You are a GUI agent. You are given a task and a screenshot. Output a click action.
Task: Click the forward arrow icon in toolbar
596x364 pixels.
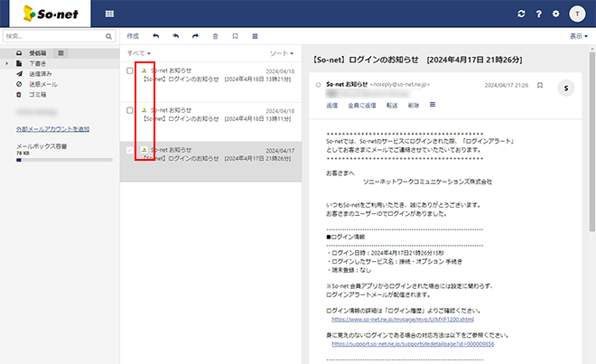(x=195, y=36)
